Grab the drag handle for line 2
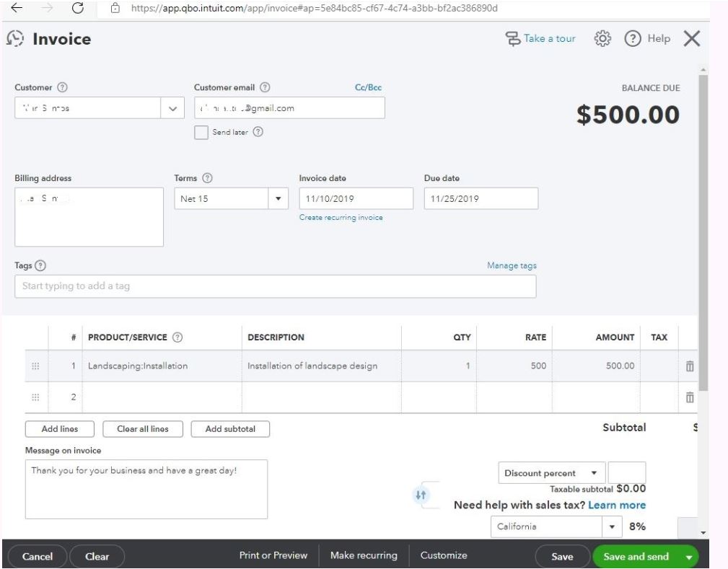The image size is (728, 569). pos(35,397)
